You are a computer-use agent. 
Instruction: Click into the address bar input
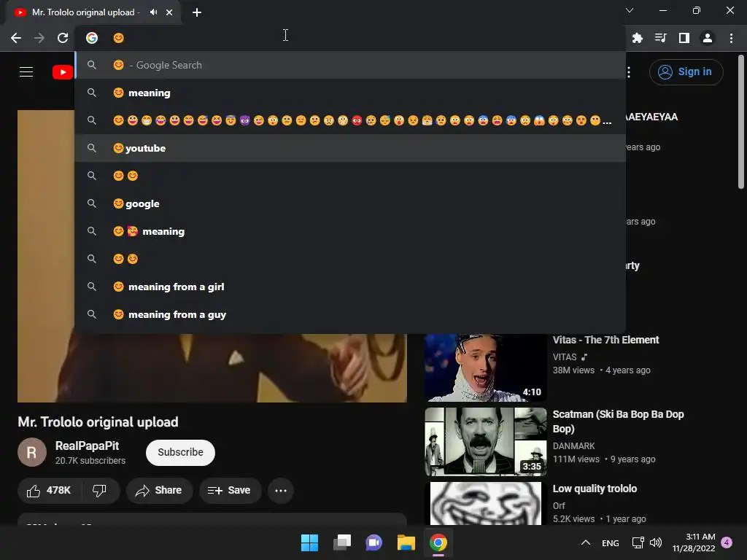point(350,38)
